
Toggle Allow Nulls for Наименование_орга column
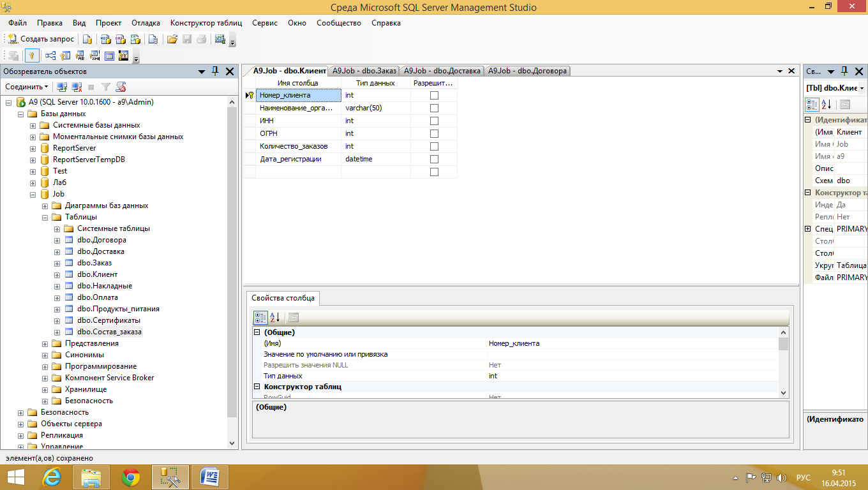coord(434,108)
